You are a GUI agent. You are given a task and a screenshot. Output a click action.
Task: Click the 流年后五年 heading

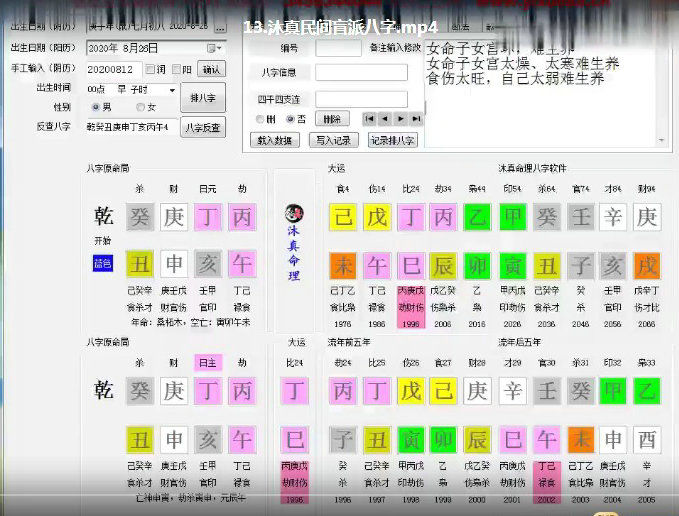click(x=520, y=342)
